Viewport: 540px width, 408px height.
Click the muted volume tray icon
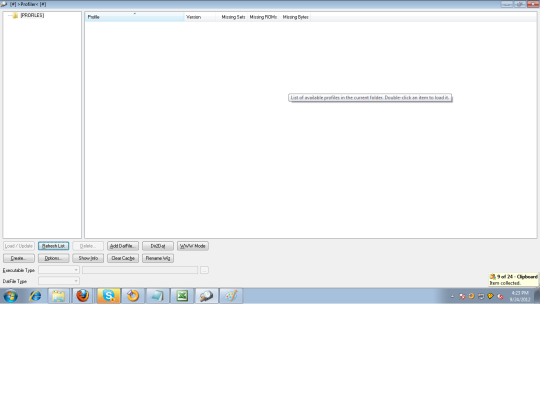coord(500,296)
